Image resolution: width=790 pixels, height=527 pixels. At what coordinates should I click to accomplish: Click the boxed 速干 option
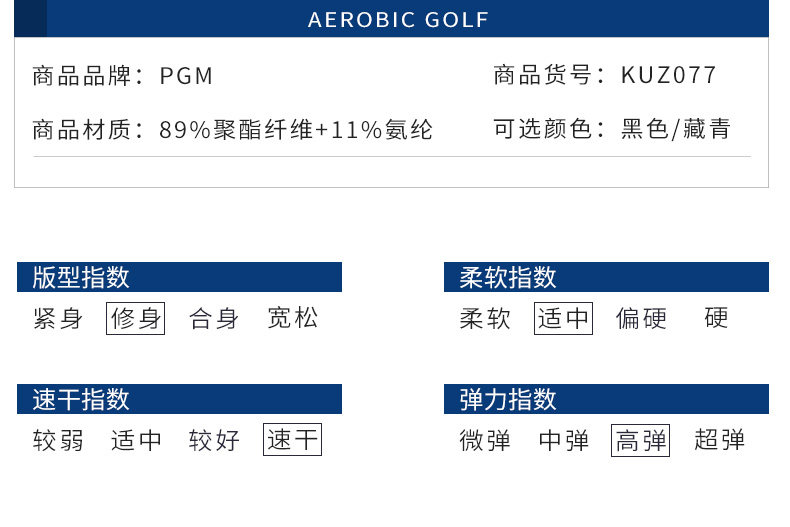coord(293,440)
